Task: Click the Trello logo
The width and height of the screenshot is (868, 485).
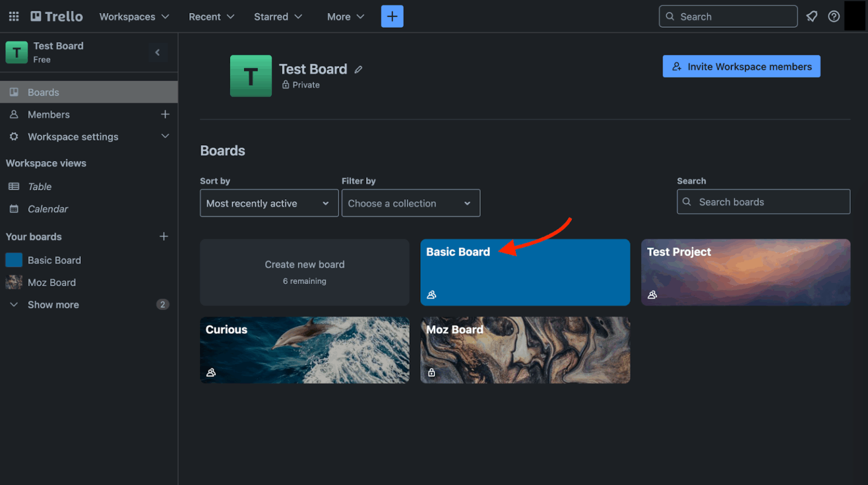Action: click(56, 16)
